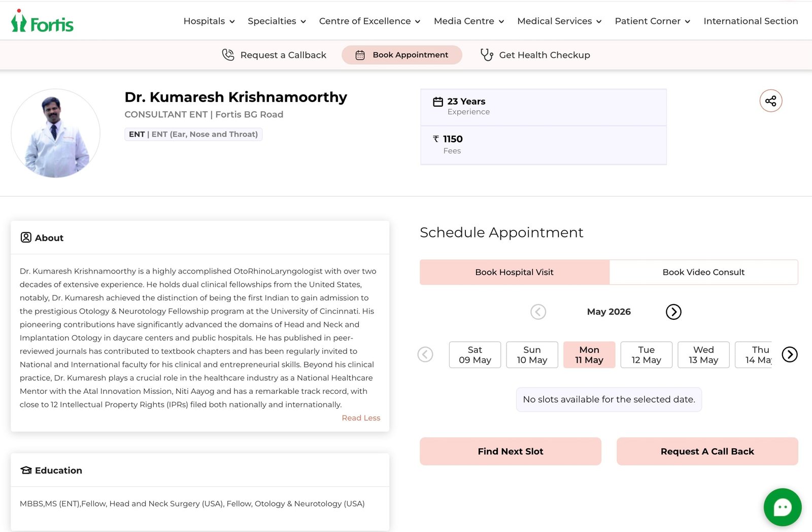Open International Section menu item
The height and width of the screenshot is (532, 812).
pyautogui.click(x=751, y=21)
